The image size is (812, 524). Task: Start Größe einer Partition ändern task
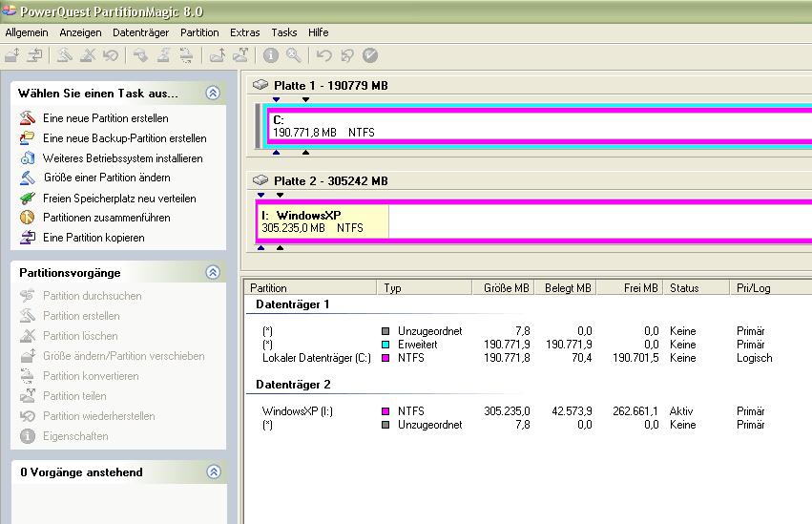click(x=107, y=178)
